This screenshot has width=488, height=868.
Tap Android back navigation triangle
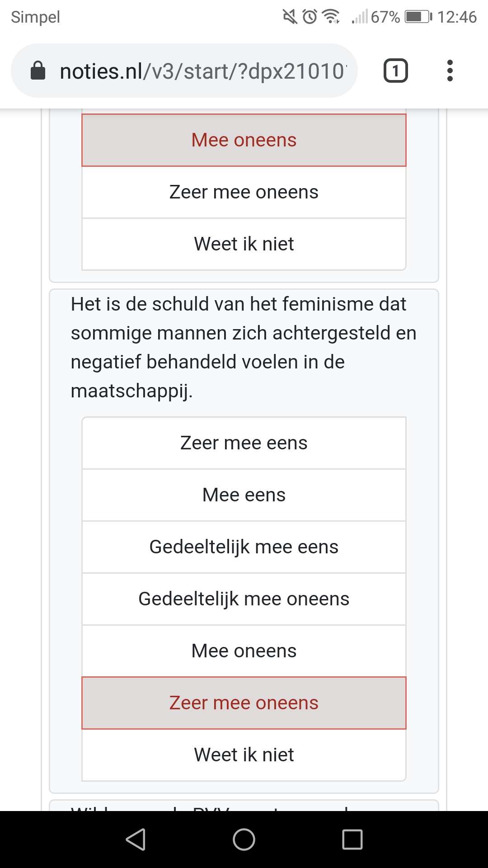[x=136, y=840]
